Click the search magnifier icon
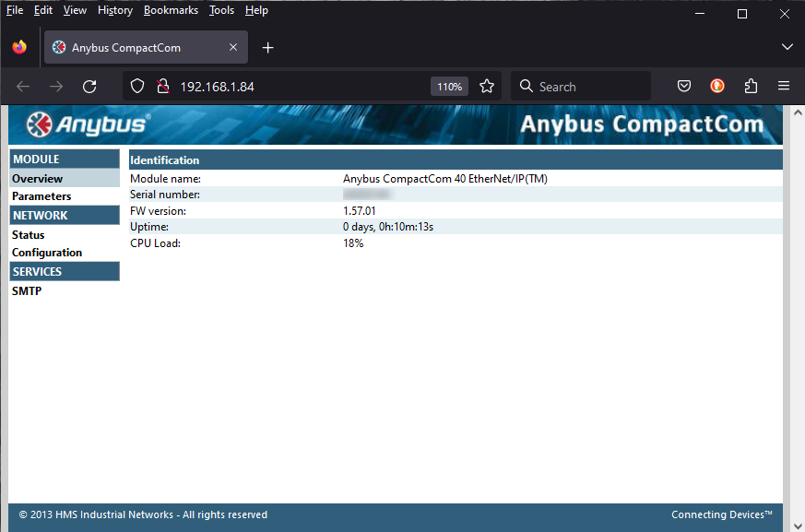The width and height of the screenshot is (805, 532). [x=527, y=86]
